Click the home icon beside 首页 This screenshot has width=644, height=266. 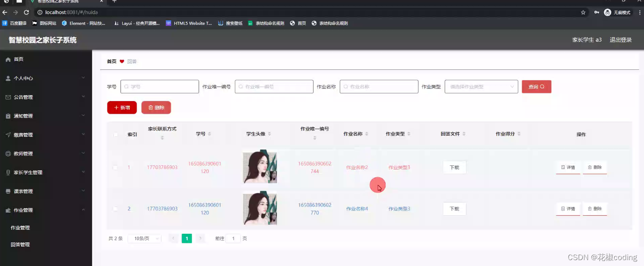tap(8, 59)
